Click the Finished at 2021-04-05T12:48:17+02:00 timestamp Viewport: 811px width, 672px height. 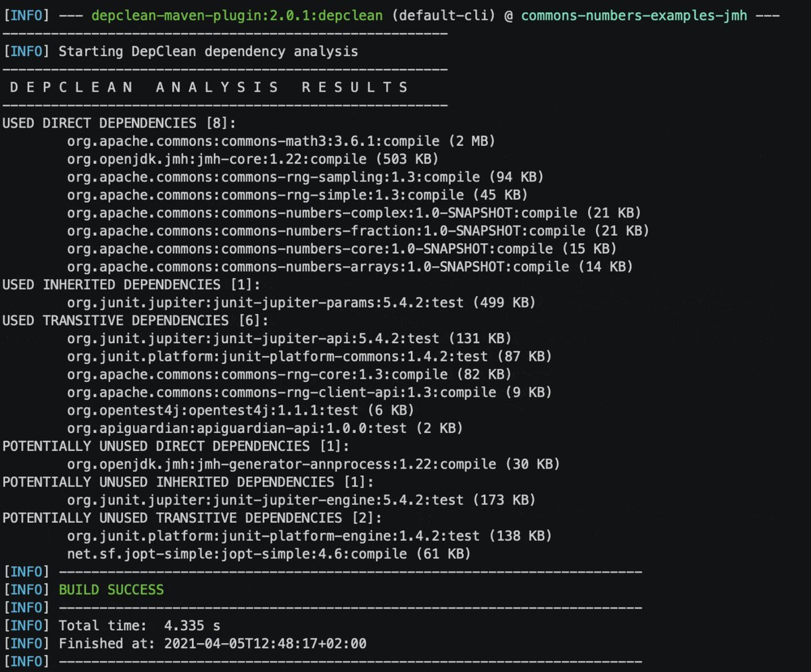pos(212,643)
